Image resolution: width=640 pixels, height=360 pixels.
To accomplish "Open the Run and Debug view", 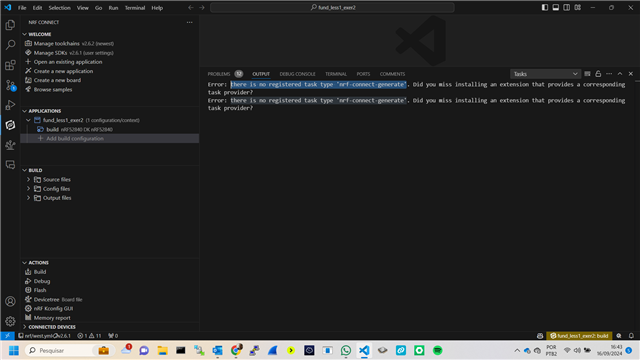I will [10, 105].
